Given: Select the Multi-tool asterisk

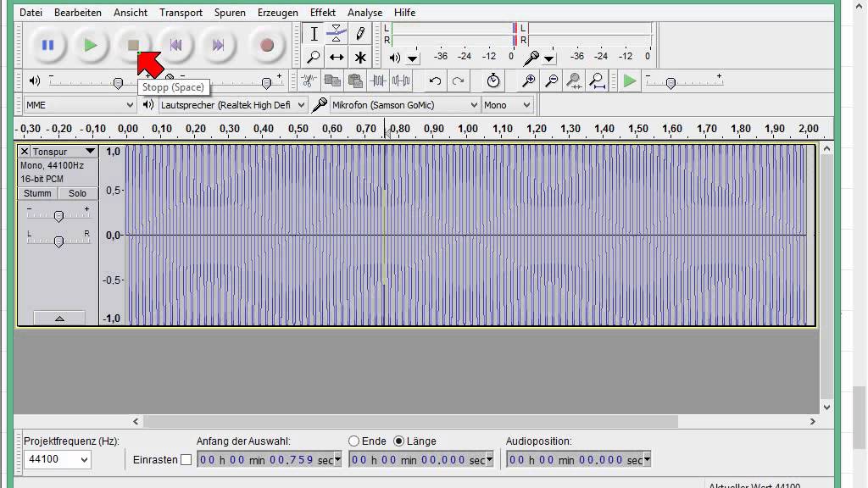Looking at the screenshot, I should 359,57.
